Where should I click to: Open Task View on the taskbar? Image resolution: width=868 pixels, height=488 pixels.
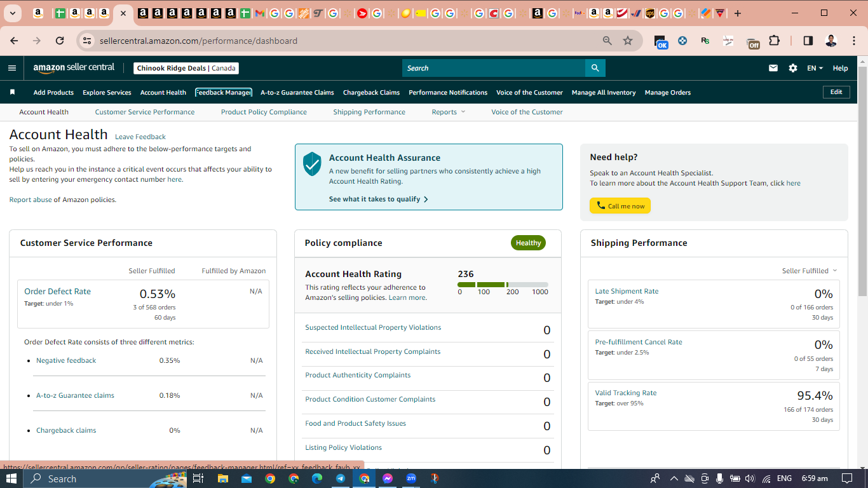(198, 478)
